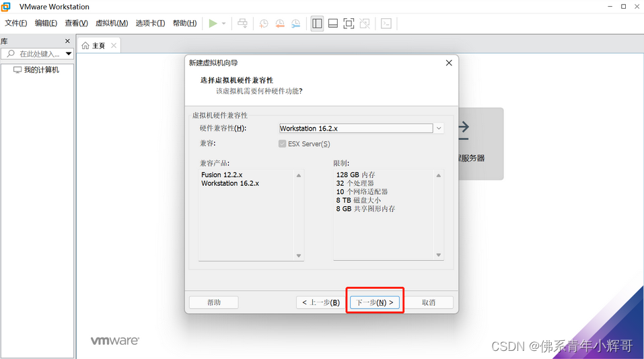The height and width of the screenshot is (359, 644).
Task: Cancel the wizard with 取消
Action: tap(429, 302)
